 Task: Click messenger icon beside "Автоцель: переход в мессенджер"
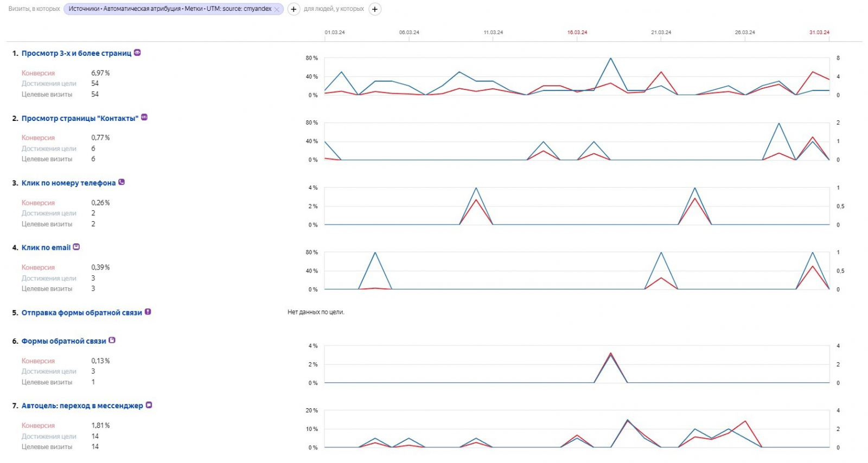point(149,405)
